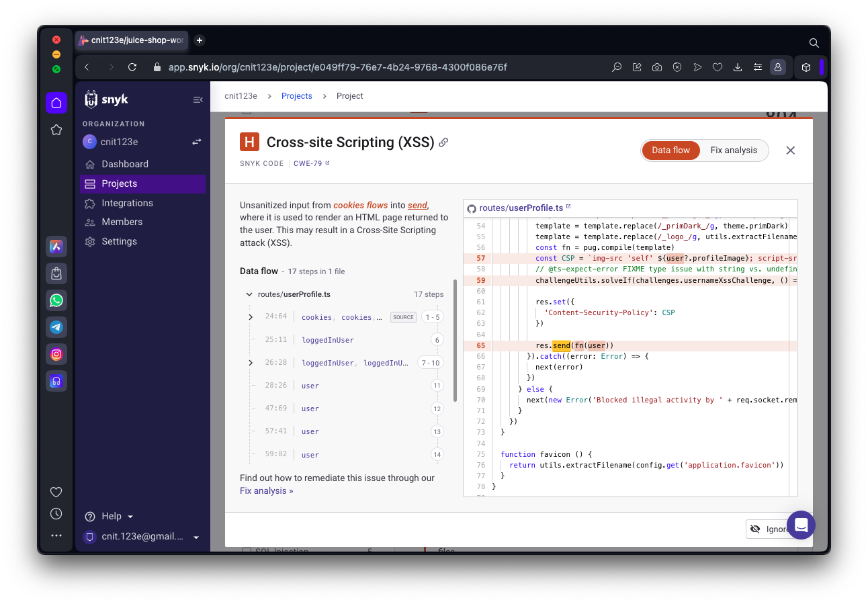
Task: Click the Fix analysis » link
Action: 266,490
